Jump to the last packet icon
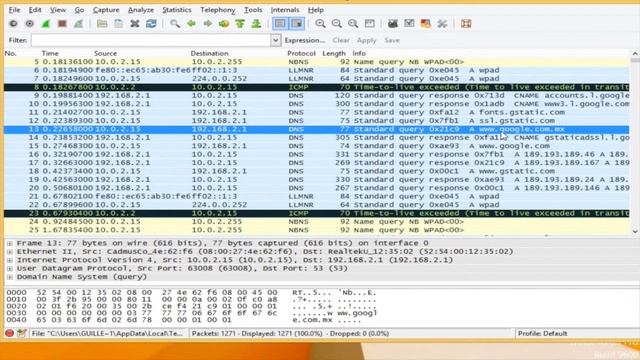 click(256, 24)
